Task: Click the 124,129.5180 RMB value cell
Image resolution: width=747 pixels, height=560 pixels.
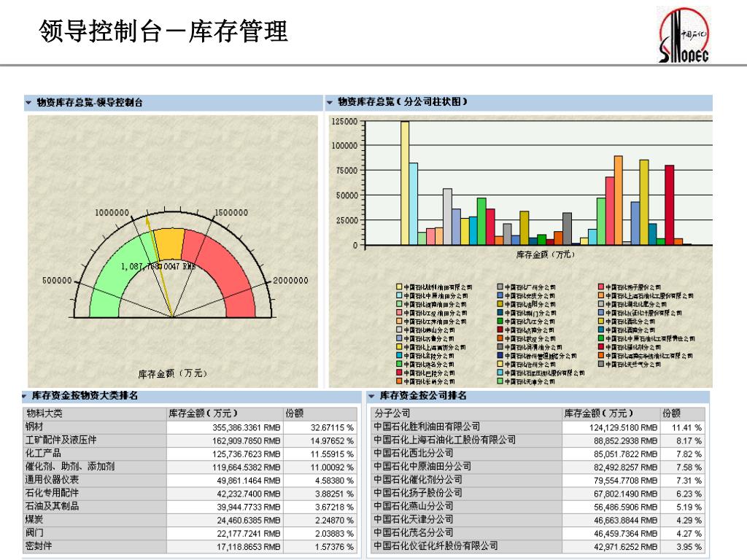Action: point(611,427)
